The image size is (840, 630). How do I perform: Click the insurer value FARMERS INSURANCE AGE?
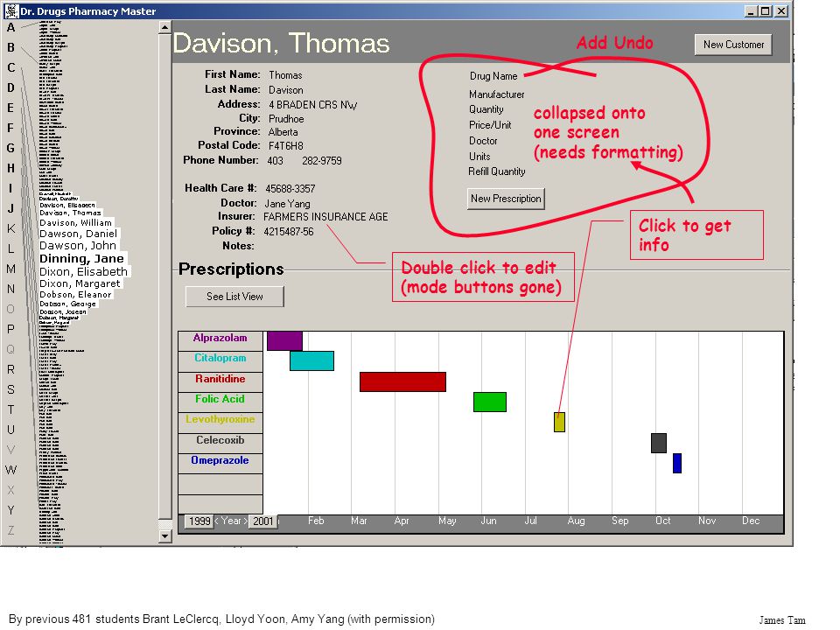click(325, 217)
